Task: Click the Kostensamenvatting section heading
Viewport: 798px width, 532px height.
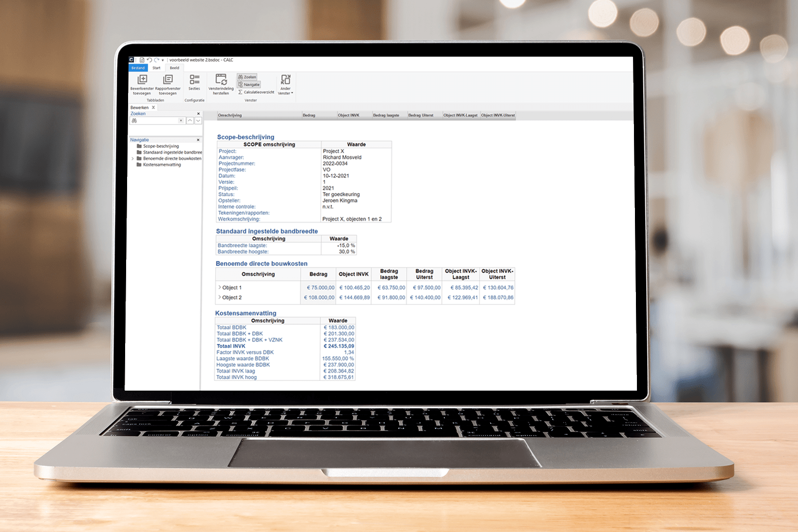Action: tap(245, 313)
